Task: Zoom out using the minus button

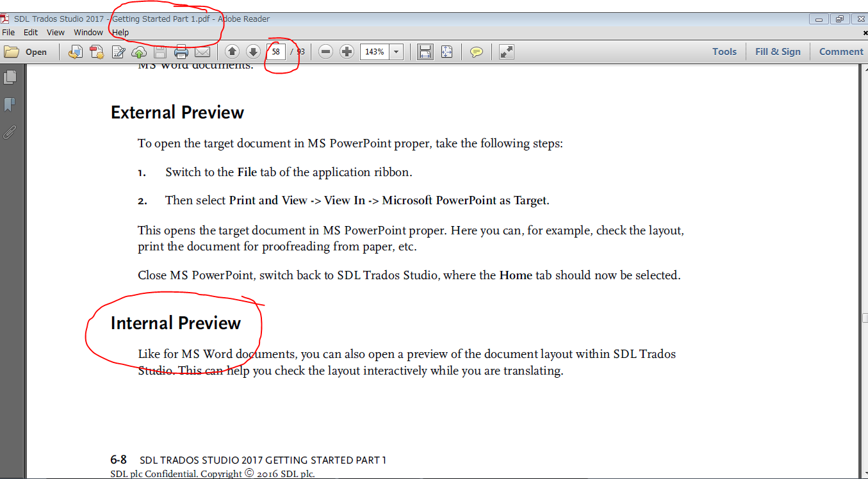Action: coord(325,52)
